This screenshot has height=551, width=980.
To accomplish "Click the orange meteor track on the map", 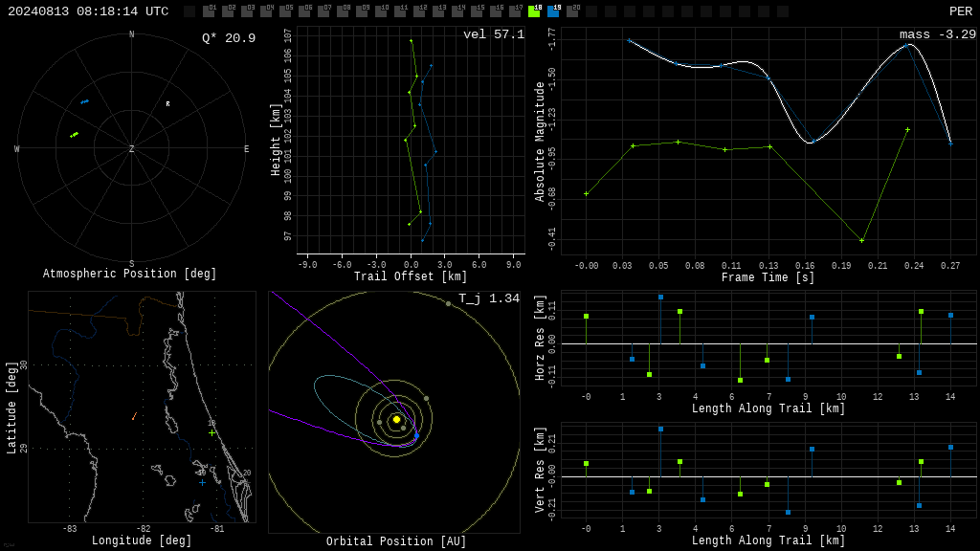I will tap(134, 416).
